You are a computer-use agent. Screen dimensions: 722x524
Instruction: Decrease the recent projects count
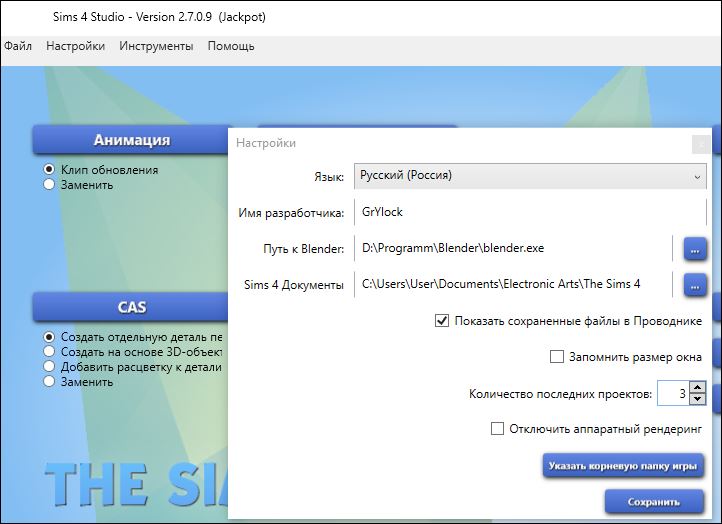click(698, 399)
